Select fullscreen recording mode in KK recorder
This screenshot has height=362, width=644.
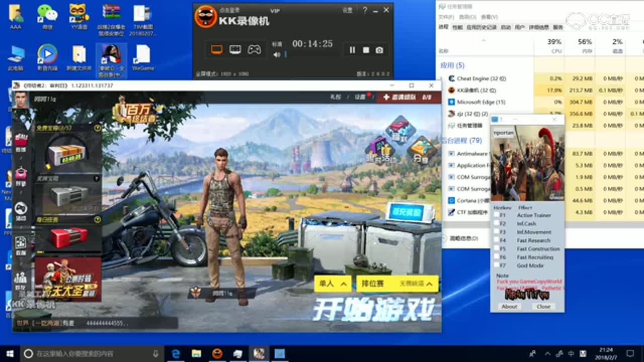(216, 49)
